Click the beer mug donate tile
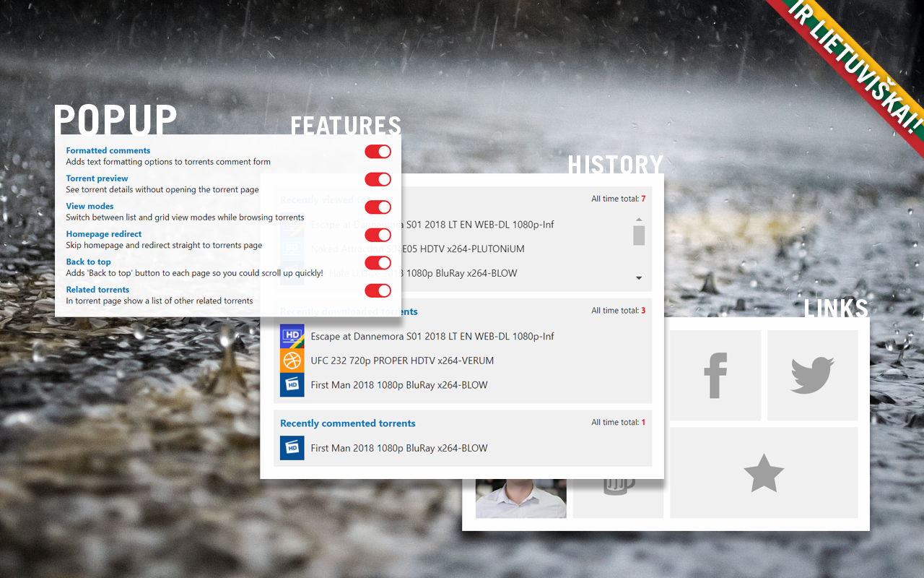924x578 pixels. (618, 499)
